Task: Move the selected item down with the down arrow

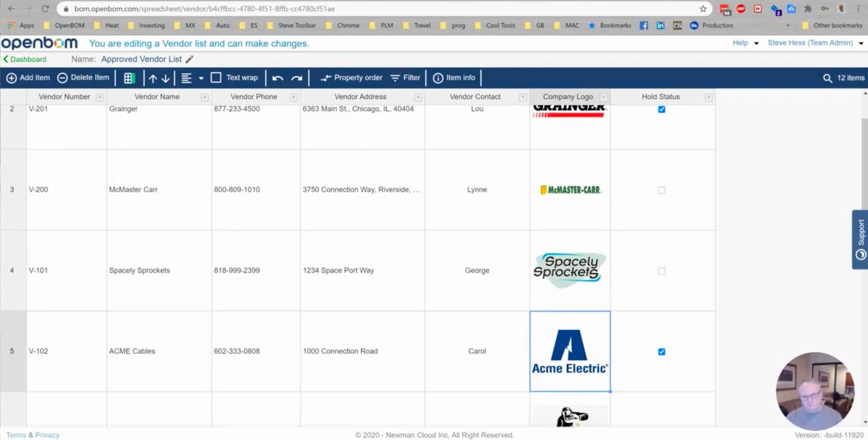Action: 165,78
